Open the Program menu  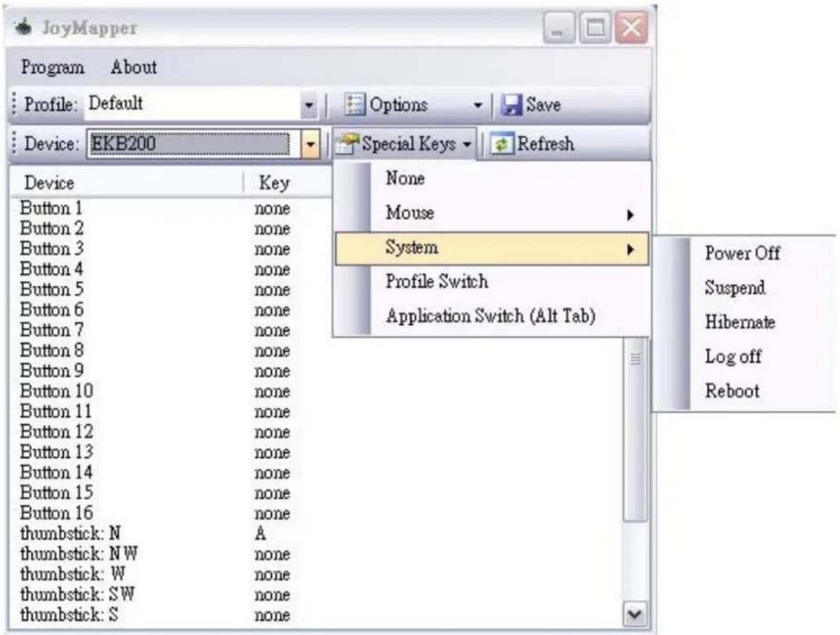[x=53, y=68]
